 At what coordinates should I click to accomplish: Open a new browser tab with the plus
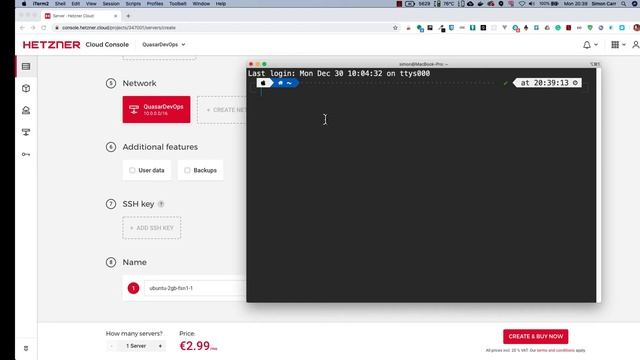tap(128, 16)
